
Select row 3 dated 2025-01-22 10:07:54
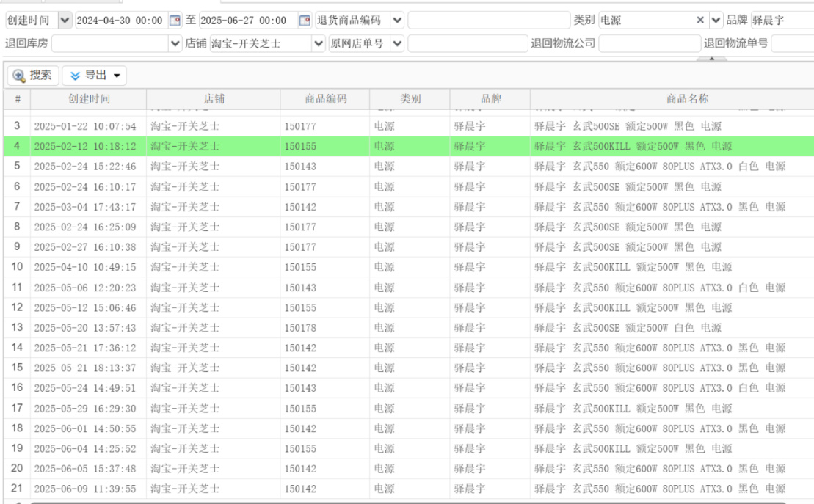(409, 126)
